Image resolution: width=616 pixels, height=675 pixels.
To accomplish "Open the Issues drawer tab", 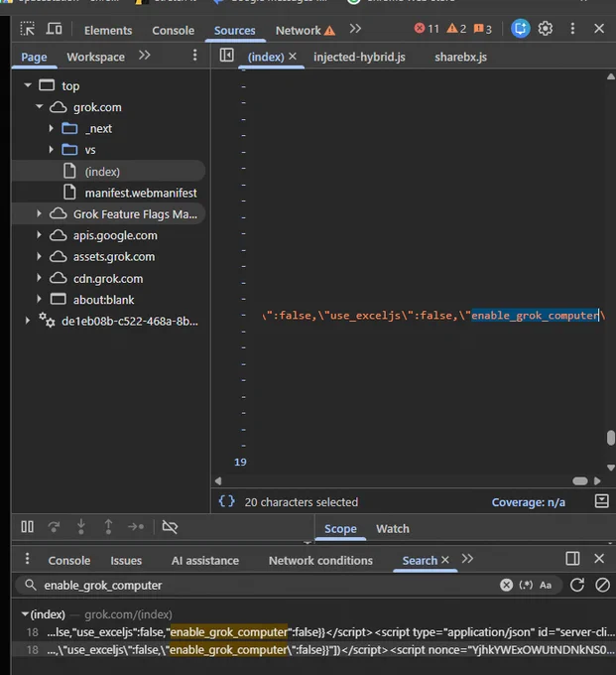I will tap(126, 561).
